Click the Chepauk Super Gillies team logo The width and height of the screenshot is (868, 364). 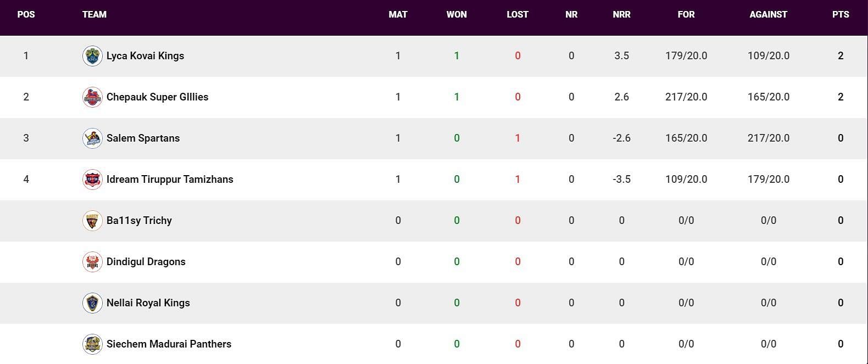(x=92, y=97)
